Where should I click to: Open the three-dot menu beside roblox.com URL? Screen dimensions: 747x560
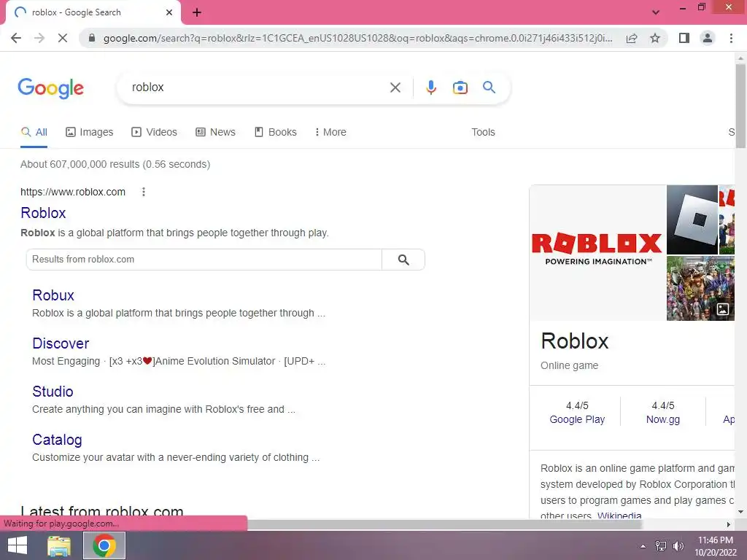[x=144, y=192]
